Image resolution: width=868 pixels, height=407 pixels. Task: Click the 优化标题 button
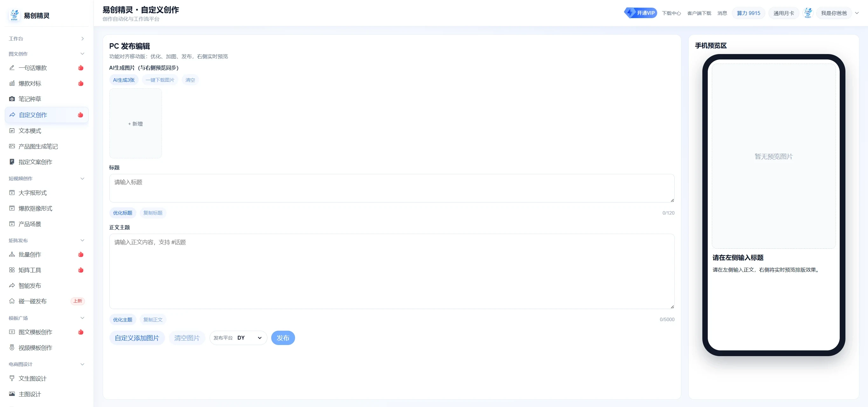(123, 213)
